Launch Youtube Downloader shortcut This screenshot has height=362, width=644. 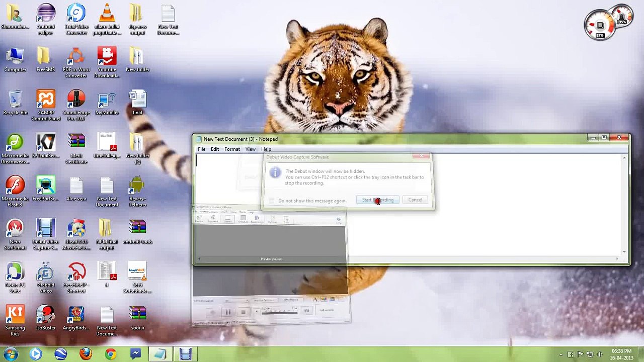point(107,62)
